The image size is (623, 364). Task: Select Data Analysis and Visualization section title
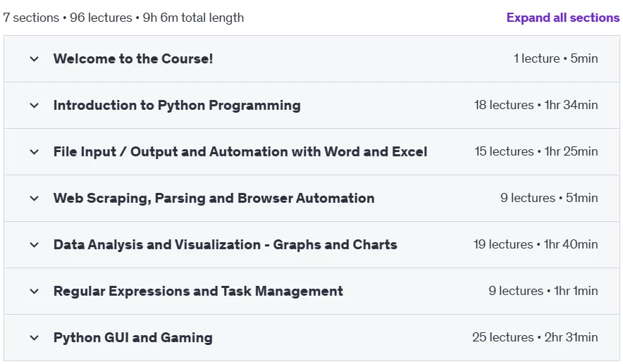pos(226,244)
